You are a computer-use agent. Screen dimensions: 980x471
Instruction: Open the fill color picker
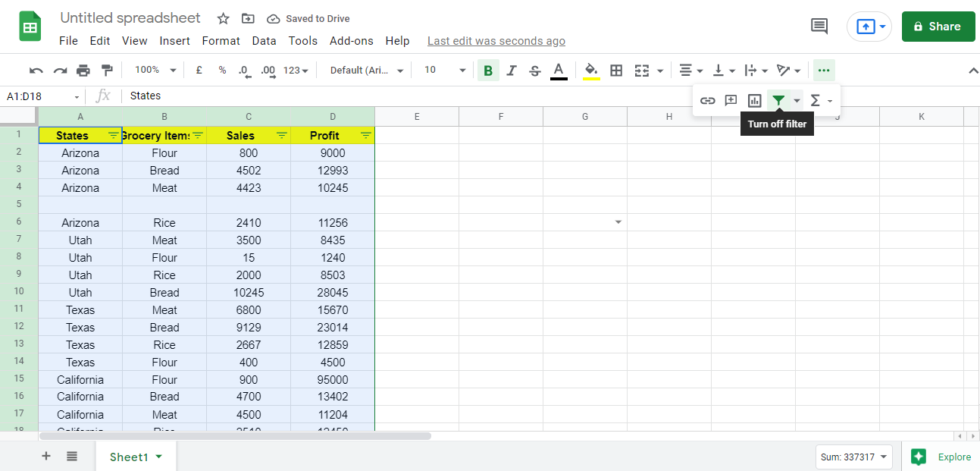(x=592, y=71)
